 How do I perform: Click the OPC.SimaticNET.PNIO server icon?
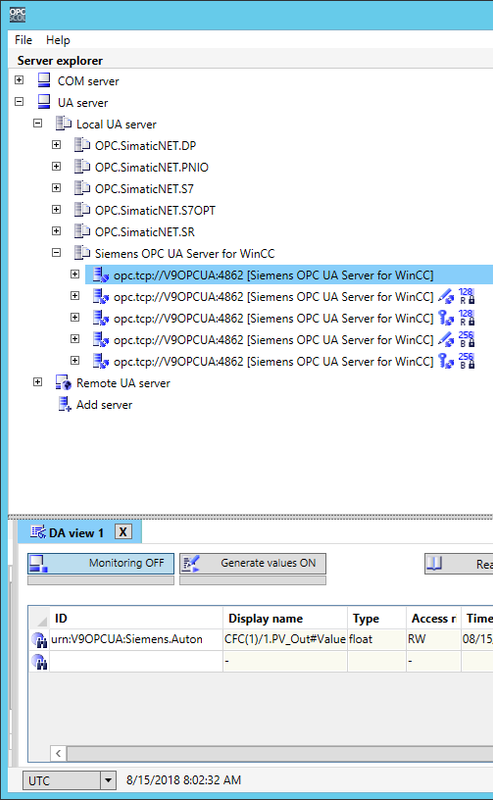click(82, 166)
